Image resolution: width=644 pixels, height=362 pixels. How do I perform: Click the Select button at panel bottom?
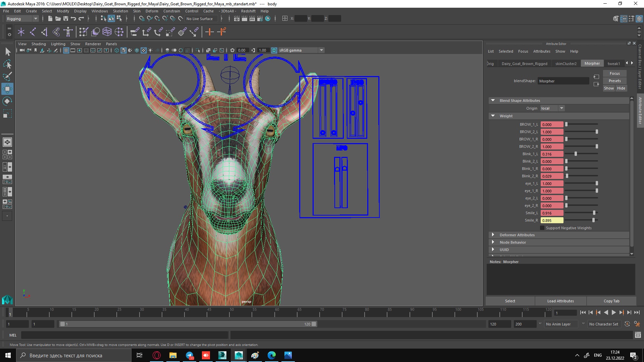click(x=510, y=301)
